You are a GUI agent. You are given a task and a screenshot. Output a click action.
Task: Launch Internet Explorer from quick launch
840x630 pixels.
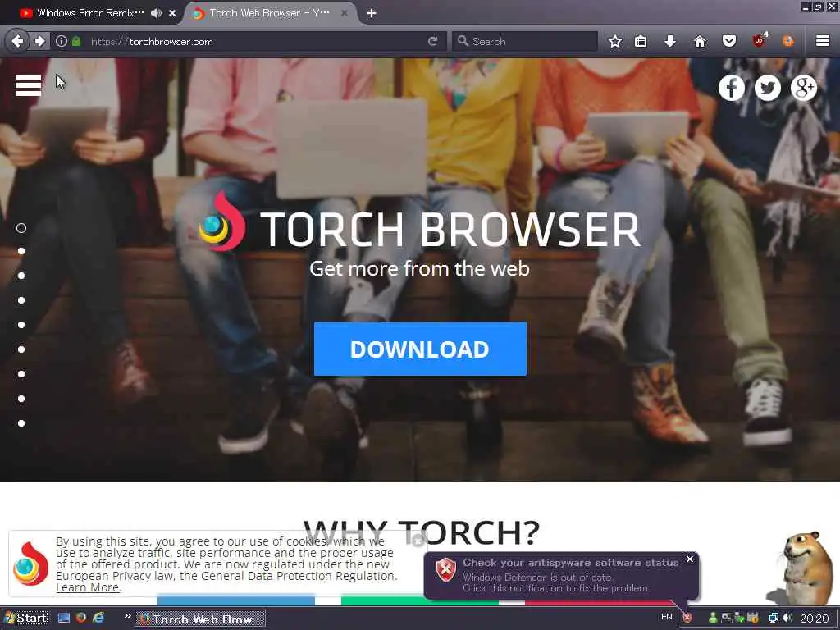(x=98, y=619)
